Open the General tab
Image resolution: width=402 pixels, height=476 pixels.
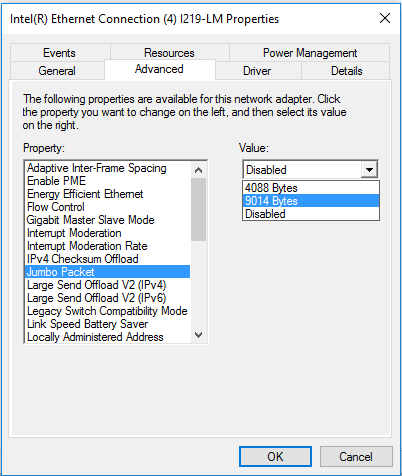coord(57,71)
